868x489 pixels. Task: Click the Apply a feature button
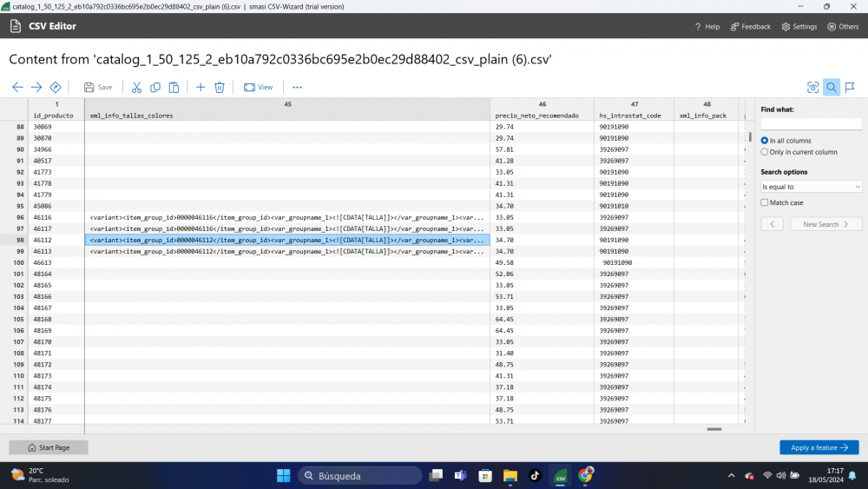pyautogui.click(x=819, y=447)
